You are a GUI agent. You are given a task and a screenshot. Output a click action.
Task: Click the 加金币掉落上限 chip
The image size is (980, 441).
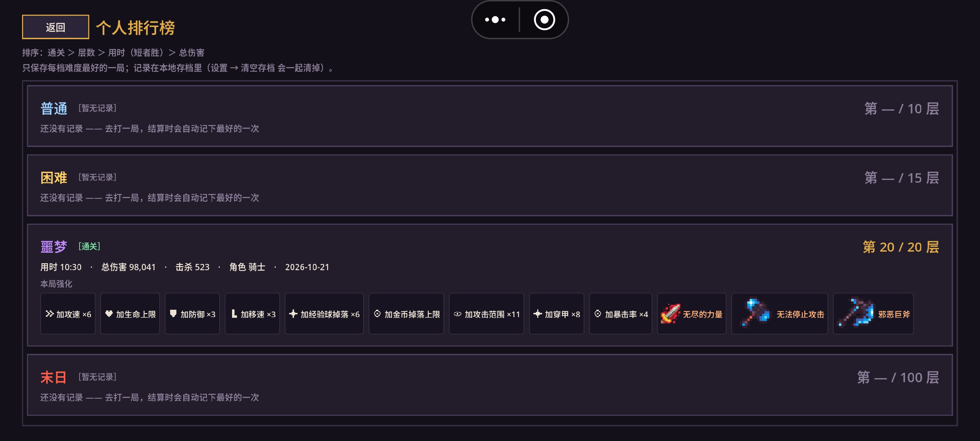(x=406, y=314)
